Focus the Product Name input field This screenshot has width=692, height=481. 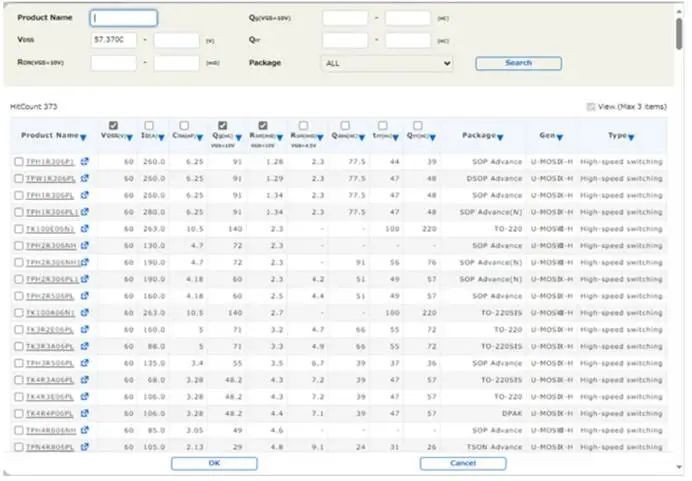click(x=124, y=18)
